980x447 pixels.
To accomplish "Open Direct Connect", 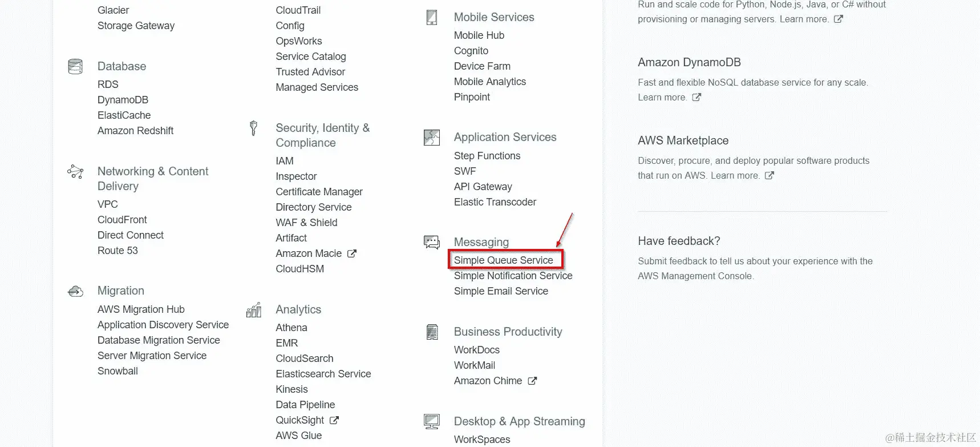I will pyautogui.click(x=131, y=235).
